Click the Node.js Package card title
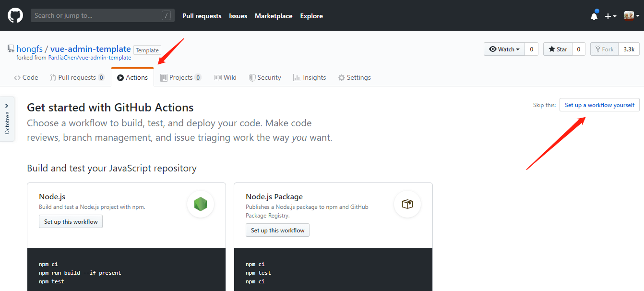644x291 pixels. pyautogui.click(x=274, y=196)
